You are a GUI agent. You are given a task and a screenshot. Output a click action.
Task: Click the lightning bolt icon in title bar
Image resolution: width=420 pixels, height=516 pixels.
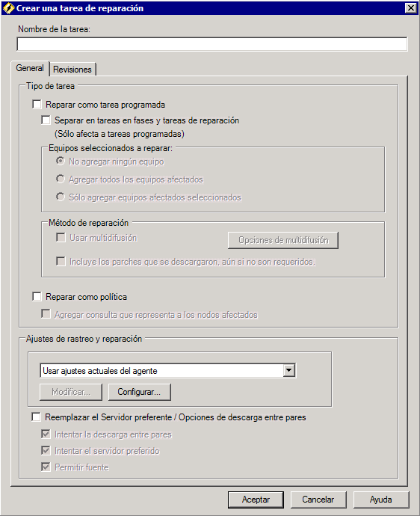8,8
